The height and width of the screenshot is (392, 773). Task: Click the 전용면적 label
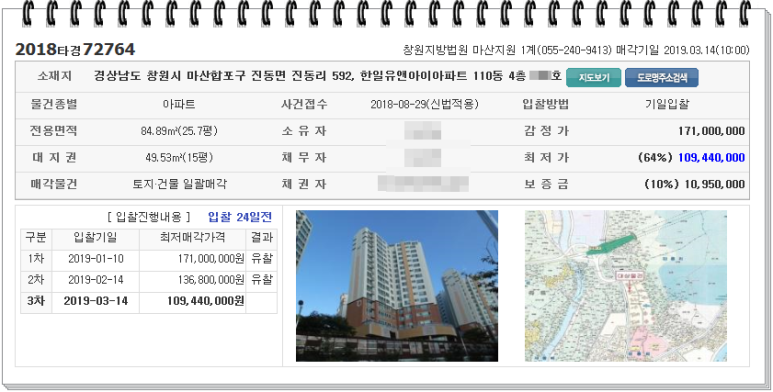click(54, 131)
